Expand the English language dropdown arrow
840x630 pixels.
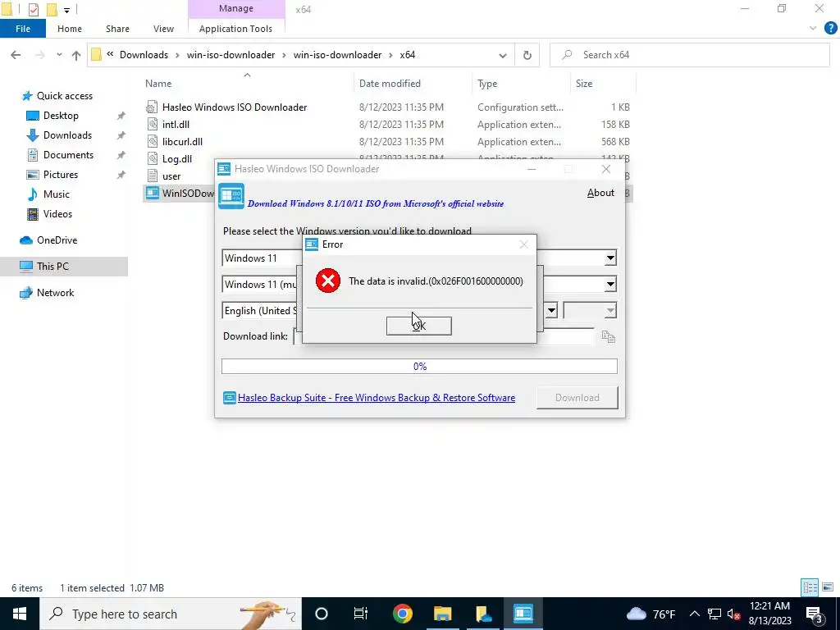click(551, 311)
